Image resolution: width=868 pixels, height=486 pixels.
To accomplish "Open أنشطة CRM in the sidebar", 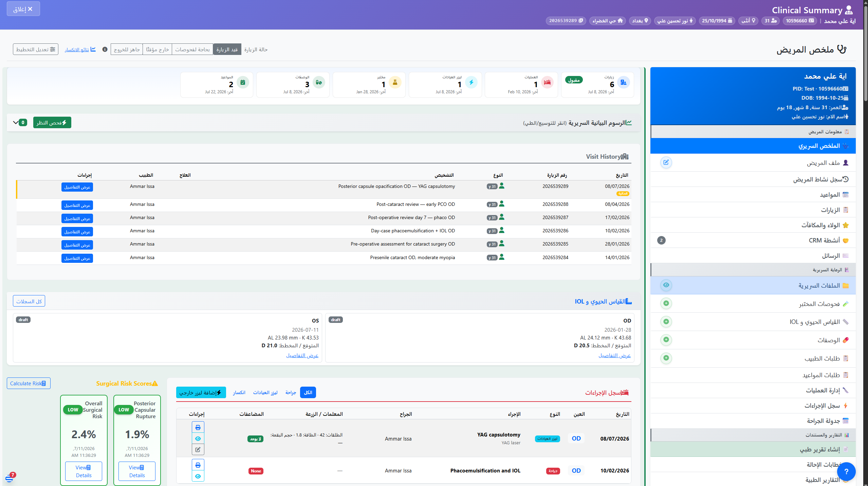I will click(x=753, y=240).
